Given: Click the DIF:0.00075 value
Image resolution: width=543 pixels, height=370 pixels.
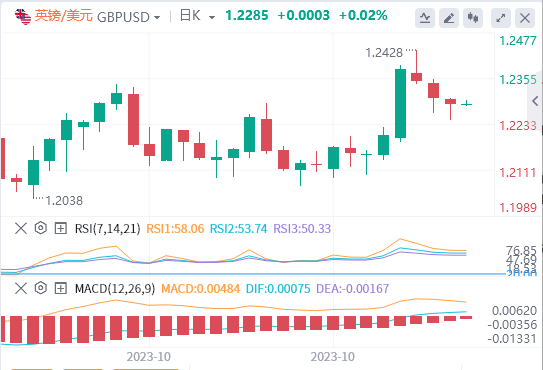Looking at the screenshot, I should [x=278, y=289].
